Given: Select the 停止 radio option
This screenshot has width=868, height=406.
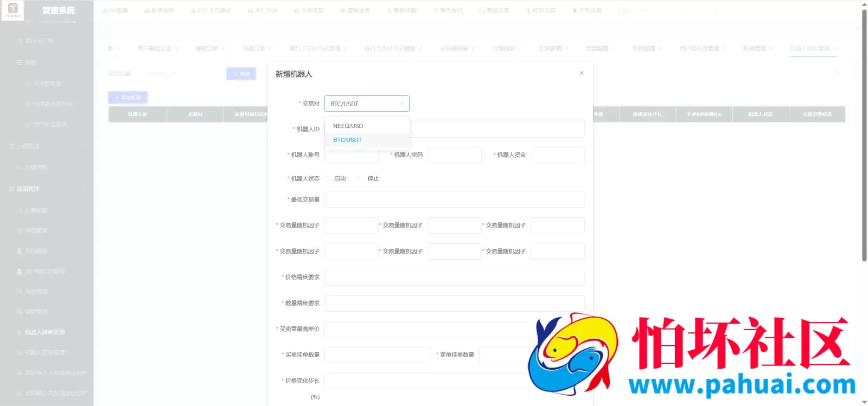Looking at the screenshot, I should (361, 178).
